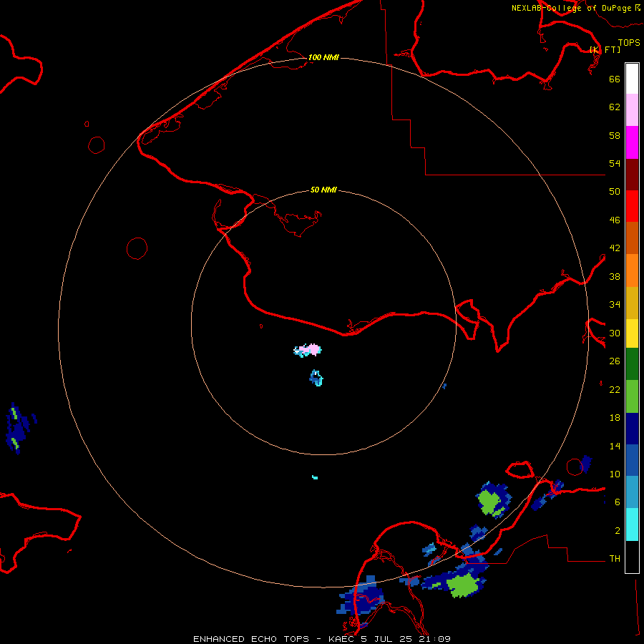This screenshot has height=644, width=644.
Task: Click the 'ENHANCED ECHO TOPS' product title
Action: (251, 639)
